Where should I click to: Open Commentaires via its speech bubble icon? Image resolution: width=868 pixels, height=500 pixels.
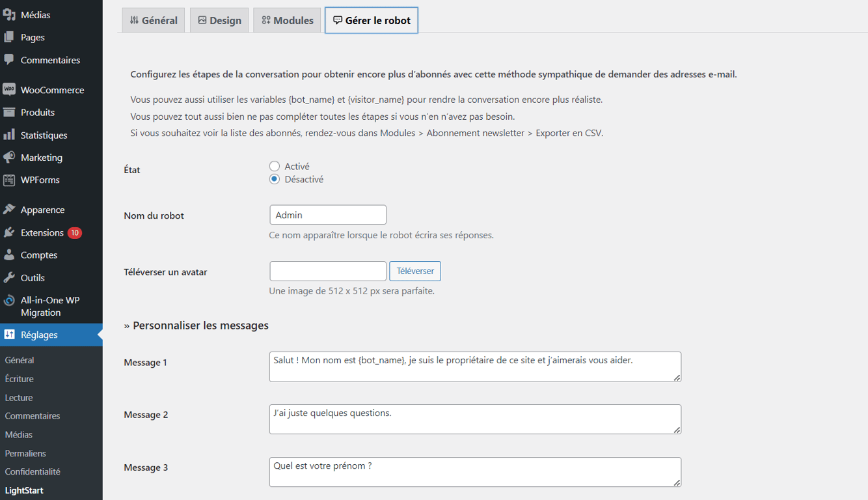(x=9, y=60)
